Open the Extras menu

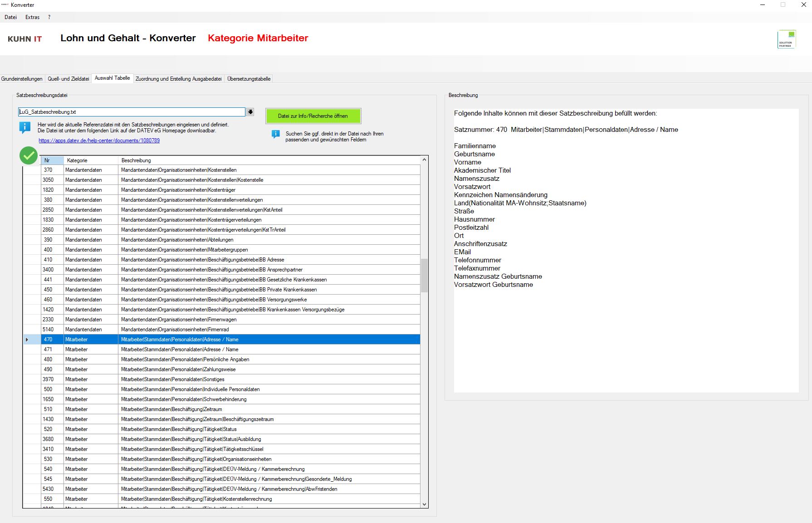pyautogui.click(x=32, y=17)
